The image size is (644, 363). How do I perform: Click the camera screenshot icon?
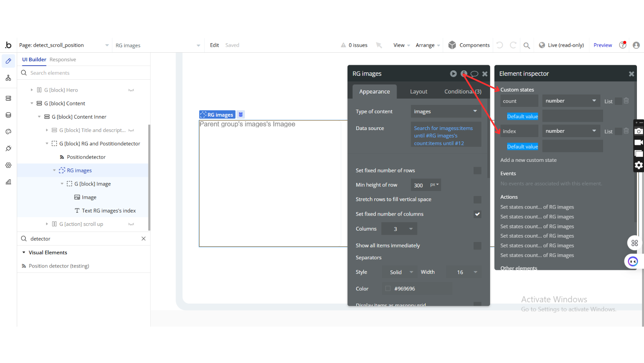point(639,131)
